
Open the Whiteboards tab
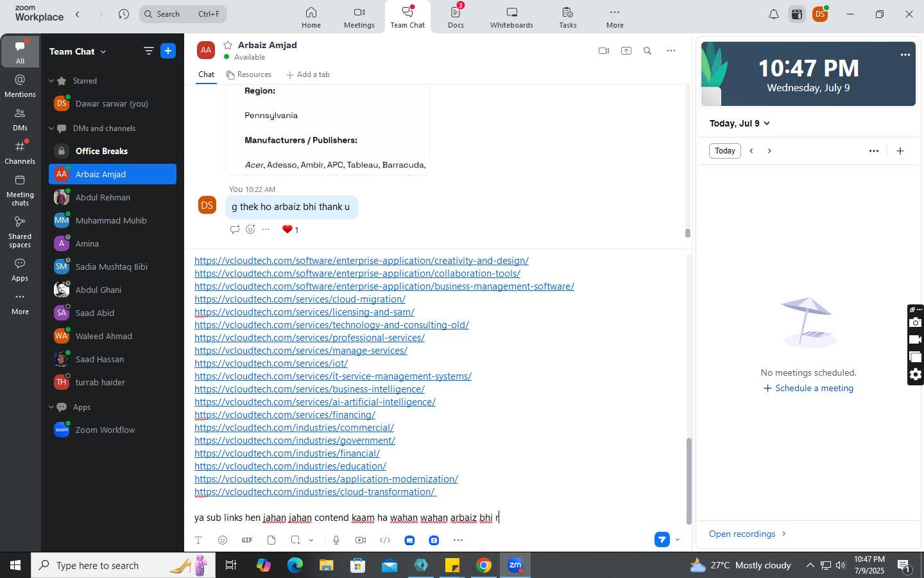[x=511, y=17]
